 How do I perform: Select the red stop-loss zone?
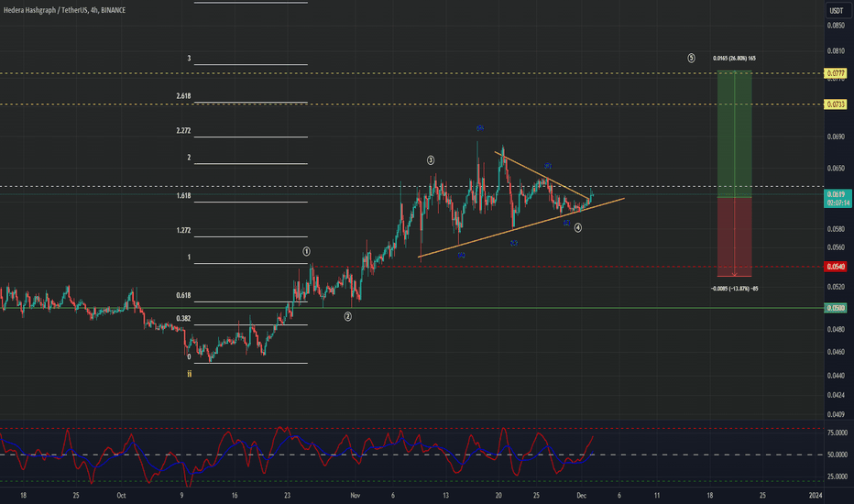(x=734, y=237)
